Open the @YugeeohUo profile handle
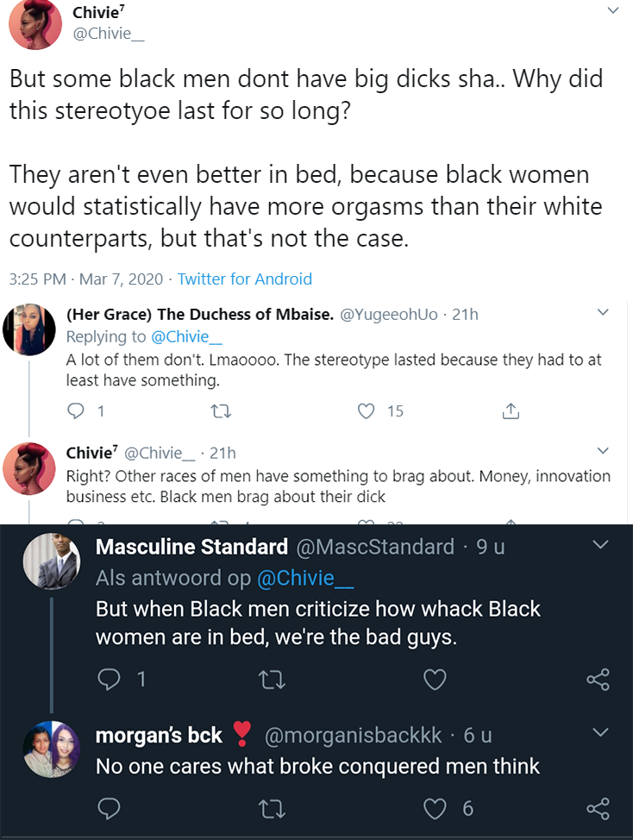Viewport: 633px width, 840px height. point(389,314)
